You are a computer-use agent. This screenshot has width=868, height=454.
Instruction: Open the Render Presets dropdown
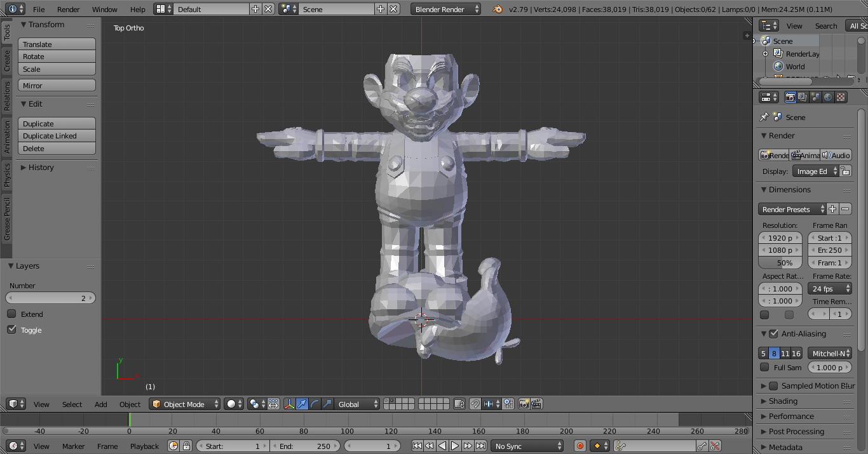coord(792,209)
